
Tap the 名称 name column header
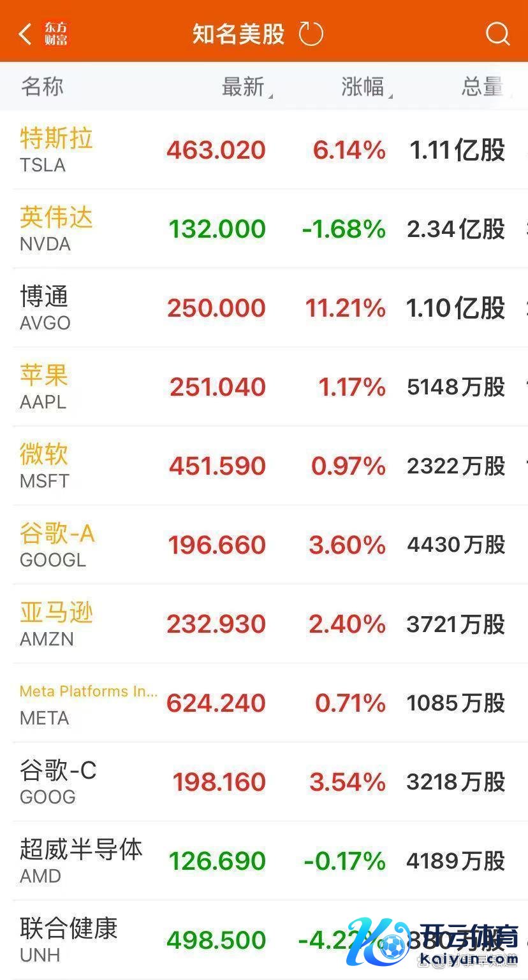click(42, 87)
